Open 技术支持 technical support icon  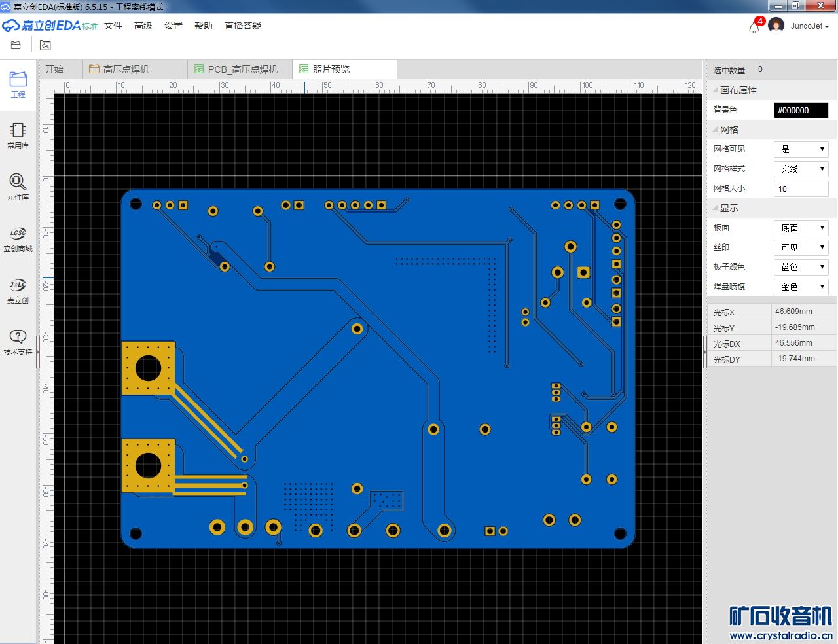click(18, 342)
